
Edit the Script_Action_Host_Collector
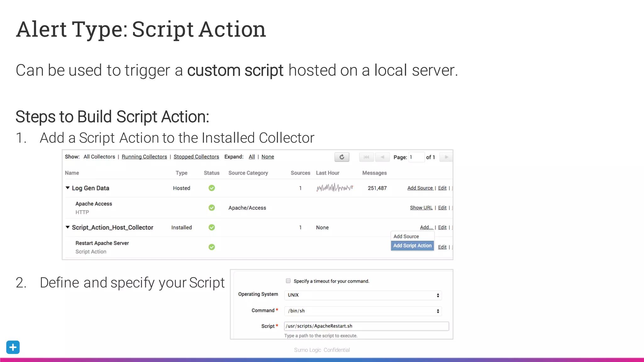pyautogui.click(x=442, y=227)
